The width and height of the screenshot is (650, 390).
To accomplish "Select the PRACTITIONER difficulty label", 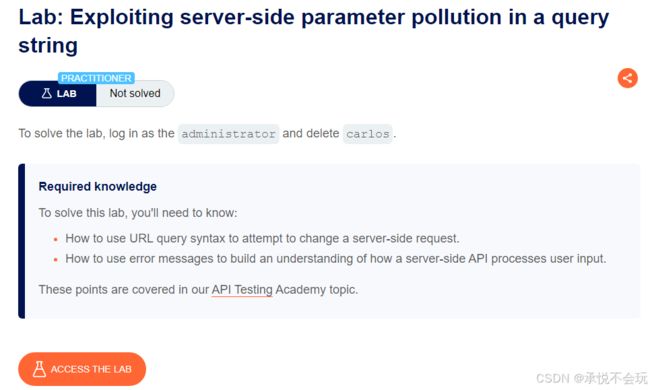I will (96, 78).
